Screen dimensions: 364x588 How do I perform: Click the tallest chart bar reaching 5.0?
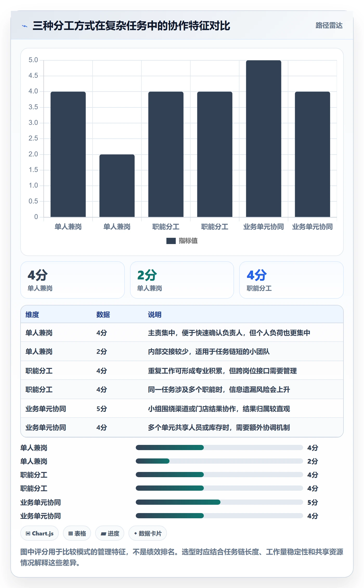pos(263,139)
